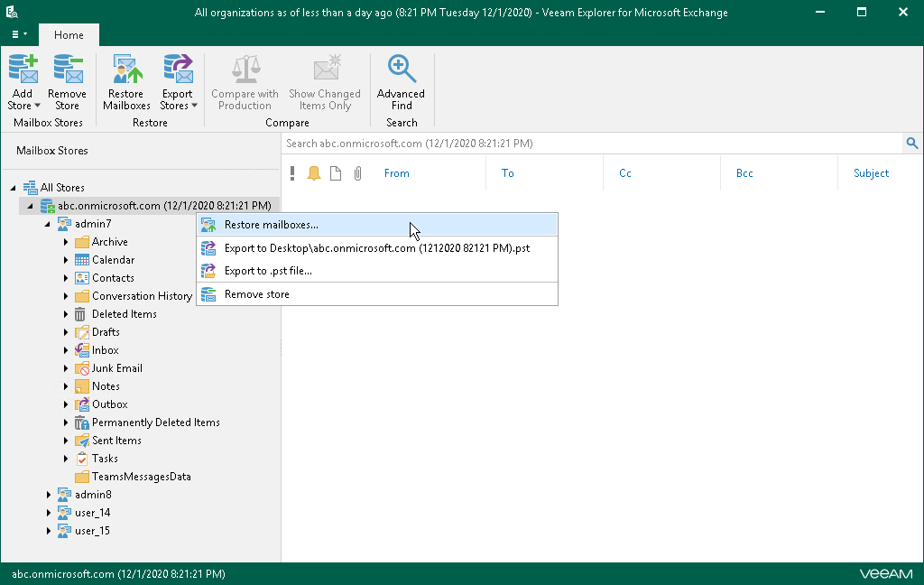The height and width of the screenshot is (585, 924).
Task: Select the Archive folder label
Action: tap(109, 242)
